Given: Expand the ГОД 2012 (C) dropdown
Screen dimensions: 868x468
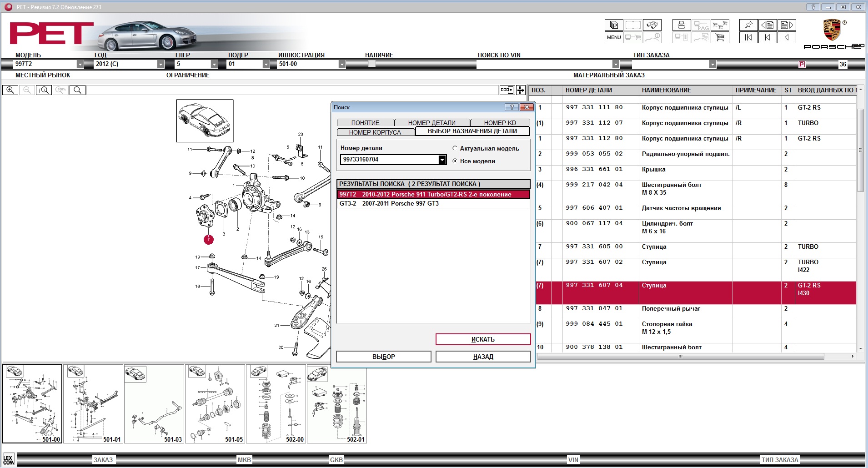Looking at the screenshot, I should [x=161, y=64].
